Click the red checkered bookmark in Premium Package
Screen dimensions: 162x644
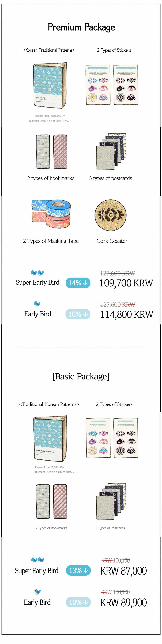coord(60,152)
